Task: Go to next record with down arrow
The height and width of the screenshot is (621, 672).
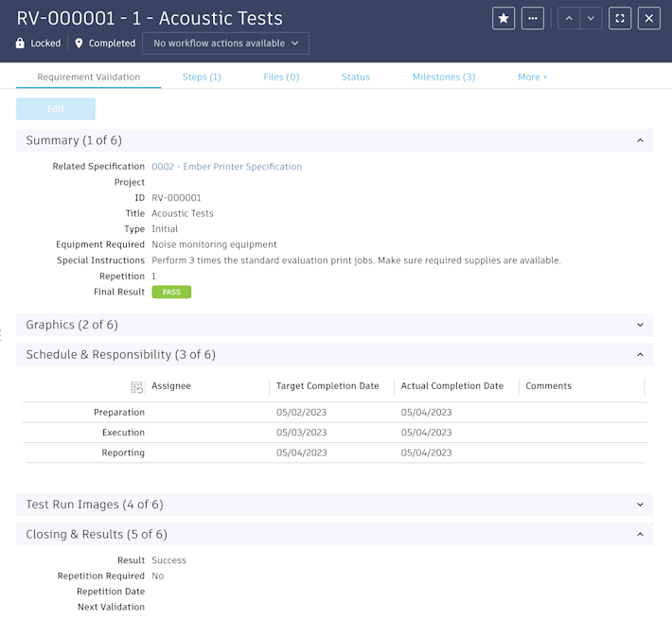Action: point(591,18)
